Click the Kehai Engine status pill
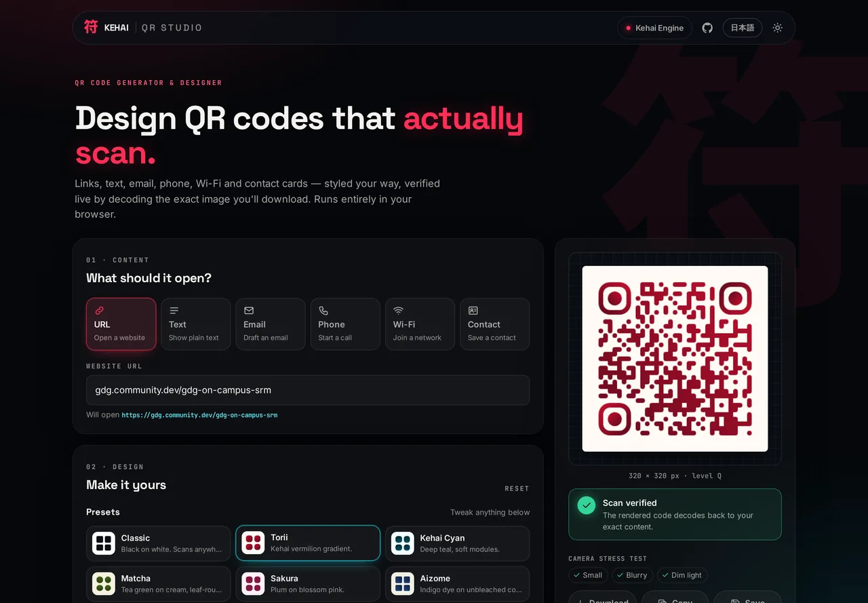 click(x=654, y=28)
